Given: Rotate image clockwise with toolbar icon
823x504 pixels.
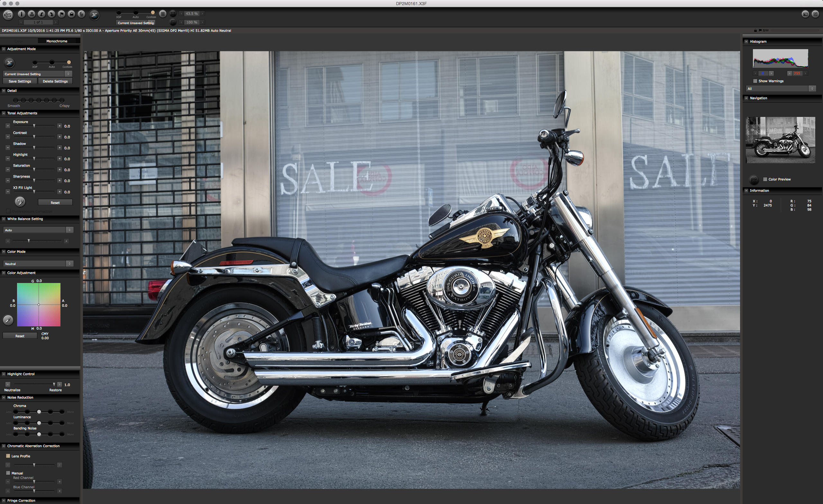Looking at the screenshot, I should tap(51, 14).
